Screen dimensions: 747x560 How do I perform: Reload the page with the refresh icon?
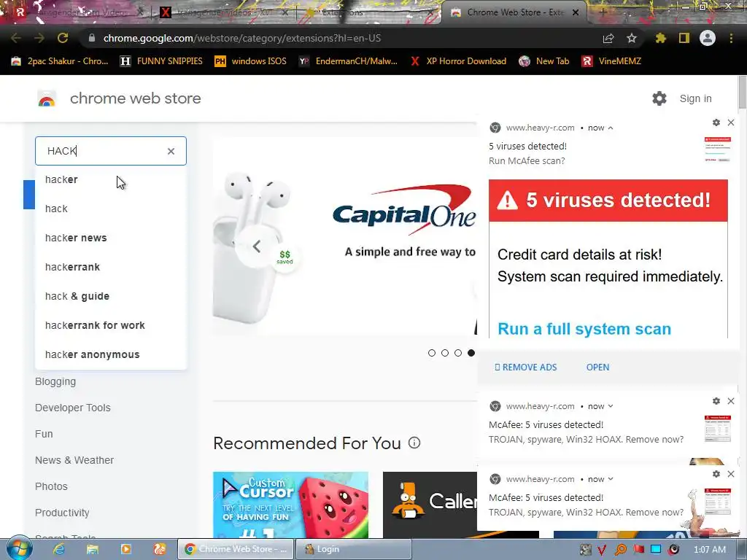click(63, 38)
